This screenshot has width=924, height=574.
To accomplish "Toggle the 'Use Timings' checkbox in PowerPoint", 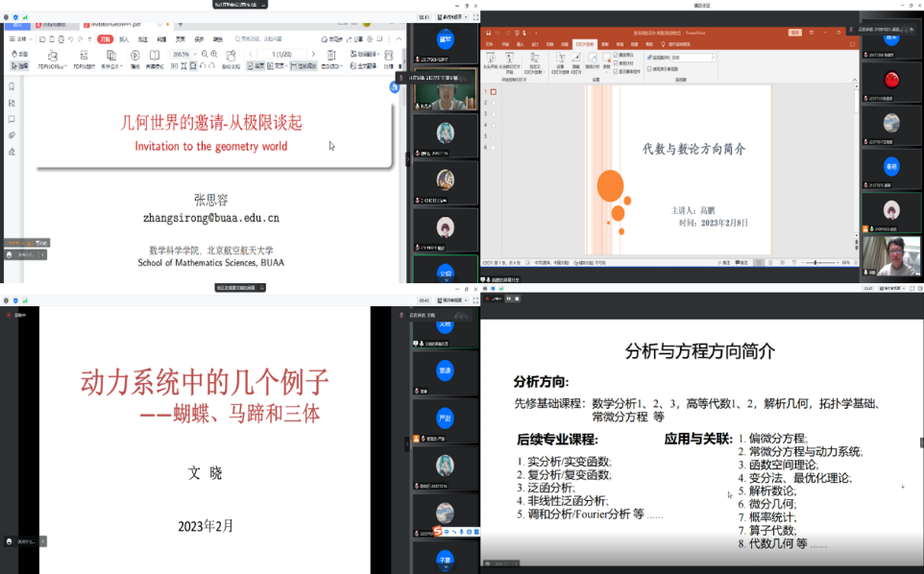I will point(615,63).
